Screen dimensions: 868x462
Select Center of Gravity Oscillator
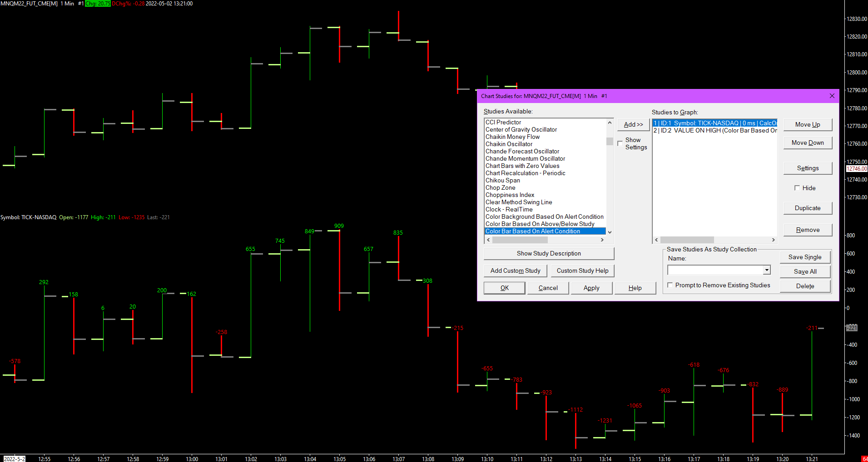[x=545, y=129]
